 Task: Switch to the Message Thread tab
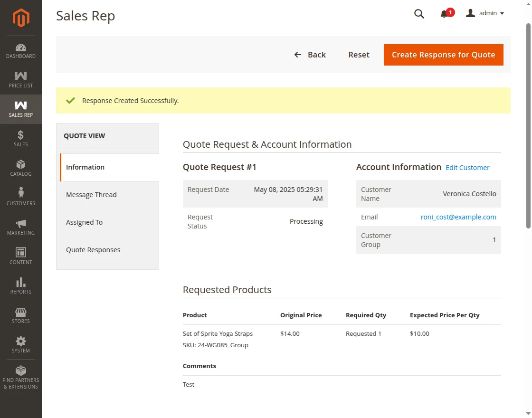pos(91,195)
